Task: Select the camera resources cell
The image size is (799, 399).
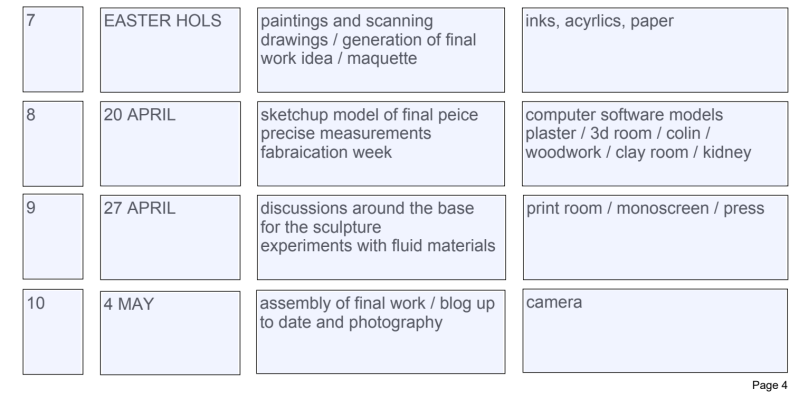Action: 655,331
